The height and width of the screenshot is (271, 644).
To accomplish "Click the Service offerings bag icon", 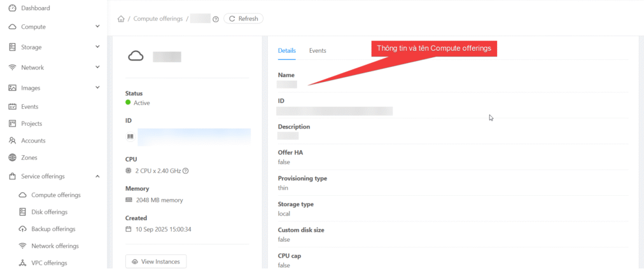I will click(x=13, y=176).
